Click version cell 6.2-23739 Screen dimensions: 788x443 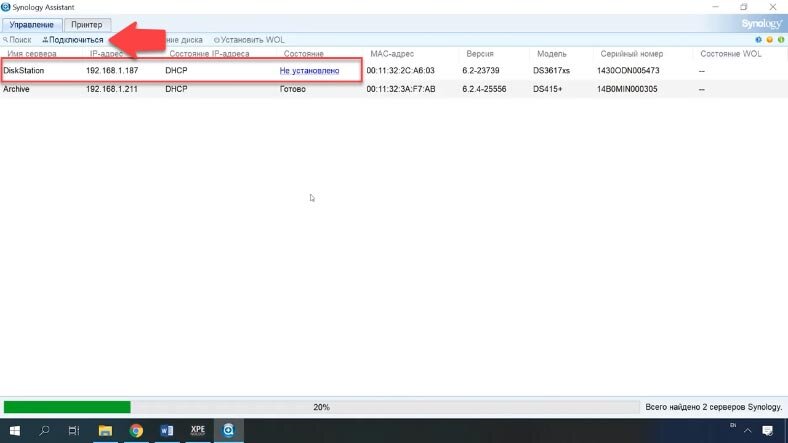click(x=480, y=71)
